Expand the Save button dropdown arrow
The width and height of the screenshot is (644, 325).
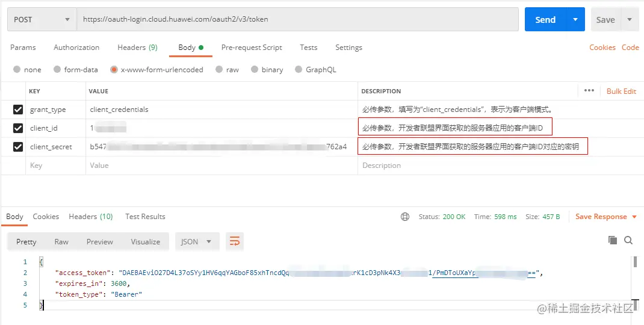pyautogui.click(x=629, y=20)
